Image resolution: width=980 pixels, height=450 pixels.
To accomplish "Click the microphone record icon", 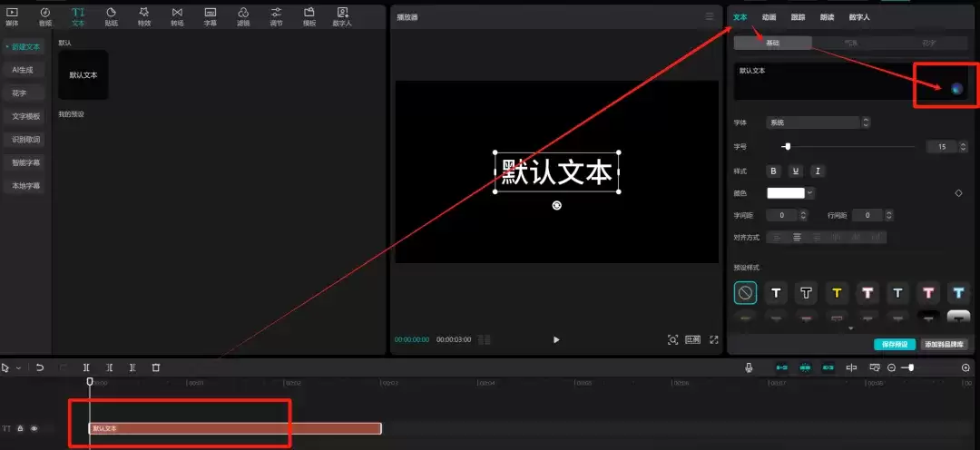I will point(749,367).
